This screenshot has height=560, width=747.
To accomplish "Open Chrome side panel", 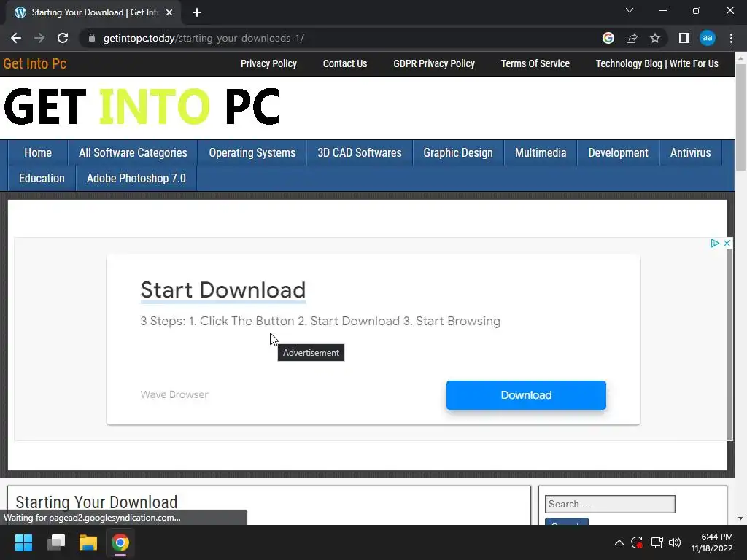I will (684, 38).
